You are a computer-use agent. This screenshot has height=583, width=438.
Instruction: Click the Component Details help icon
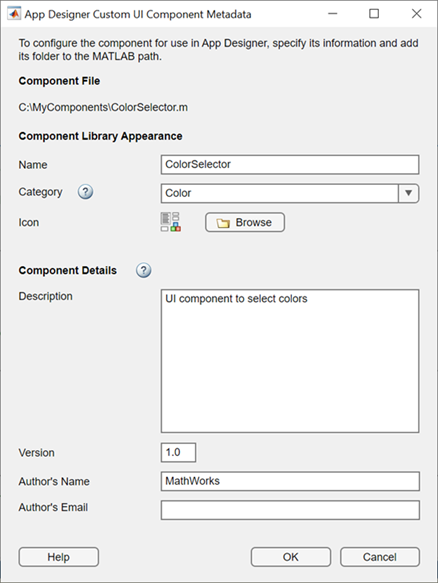pyautogui.click(x=144, y=270)
